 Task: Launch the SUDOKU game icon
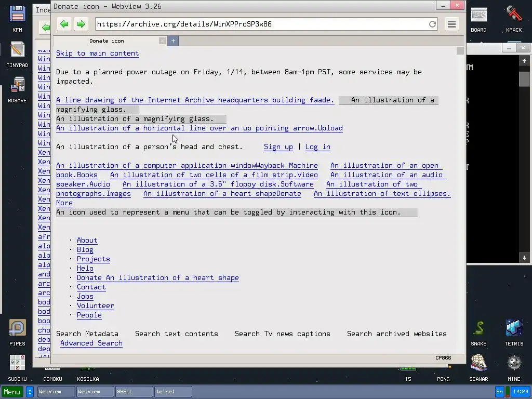(17, 368)
